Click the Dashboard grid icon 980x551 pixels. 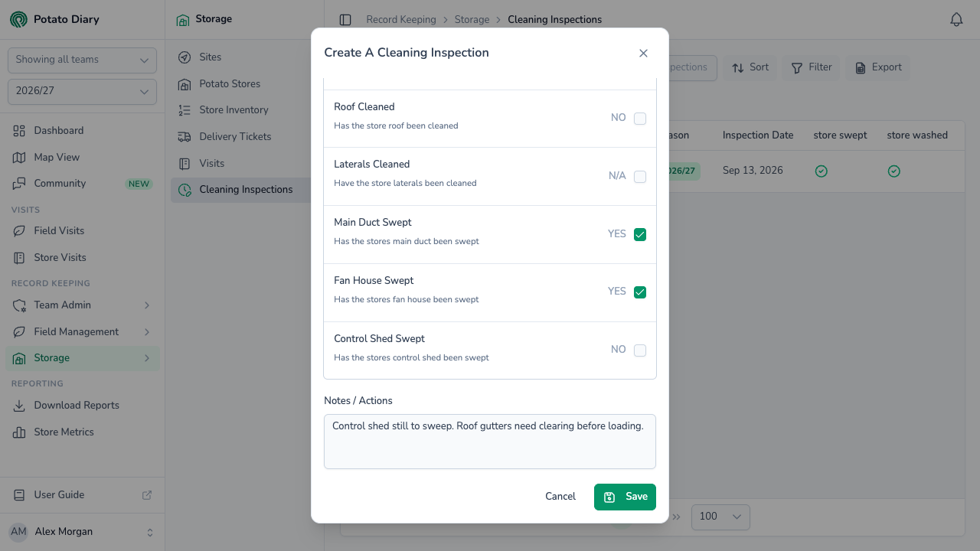click(19, 131)
